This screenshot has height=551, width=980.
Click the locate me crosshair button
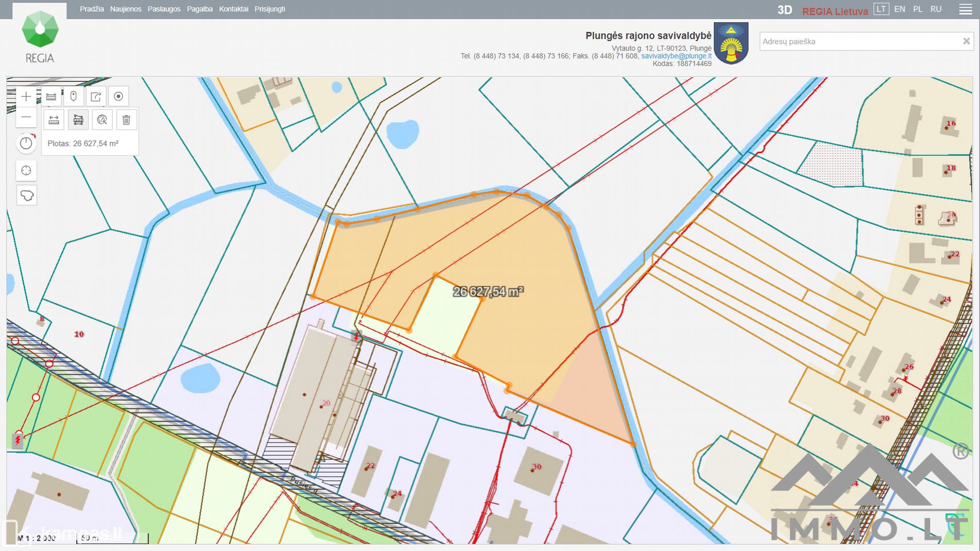coord(26,171)
